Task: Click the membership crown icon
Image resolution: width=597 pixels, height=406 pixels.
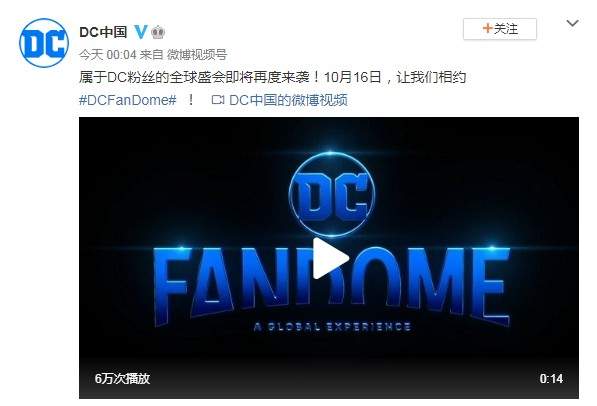Action: (158, 32)
